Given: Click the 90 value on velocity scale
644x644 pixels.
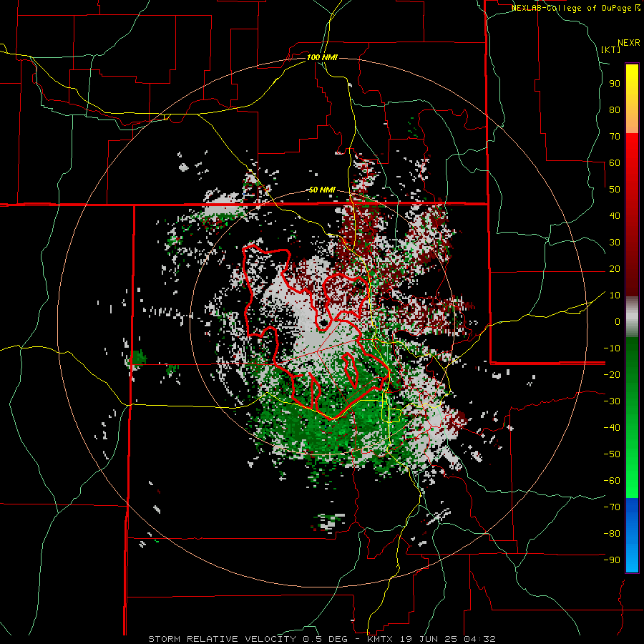Looking at the screenshot, I should (615, 84).
